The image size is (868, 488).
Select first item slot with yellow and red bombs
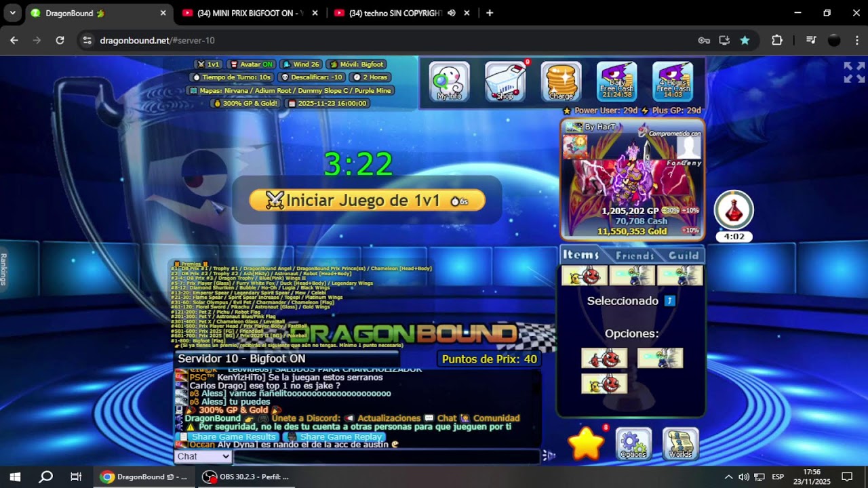pyautogui.click(x=585, y=276)
